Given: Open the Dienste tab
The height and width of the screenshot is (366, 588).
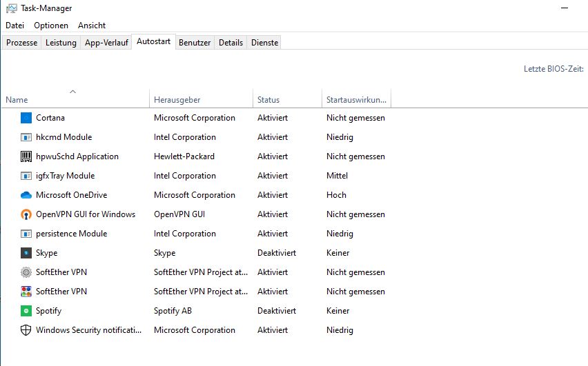Looking at the screenshot, I should (x=264, y=43).
